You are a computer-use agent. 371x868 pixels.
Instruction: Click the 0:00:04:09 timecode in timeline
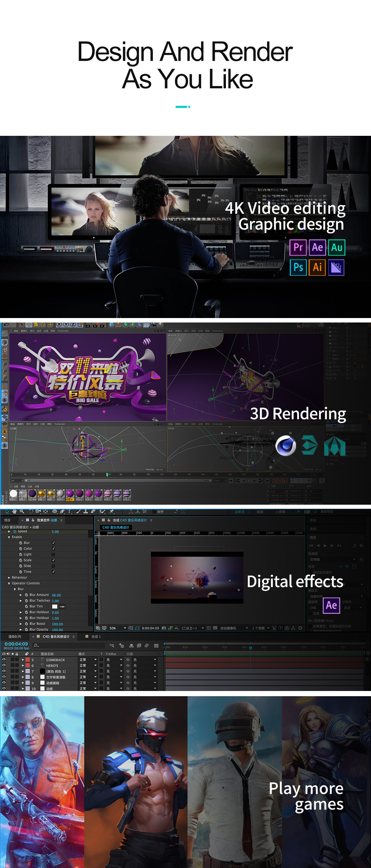pyautogui.click(x=16, y=644)
